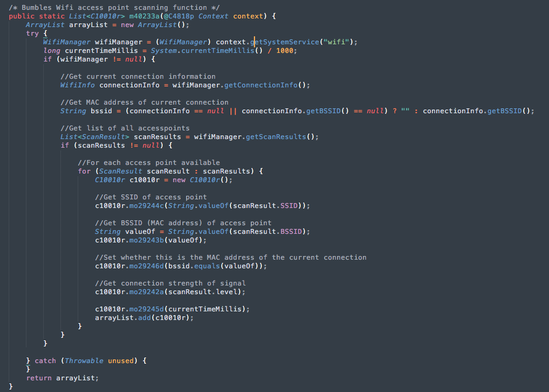Click the mo29243b method call
This screenshot has width=549, height=392.
click(x=147, y=240)
